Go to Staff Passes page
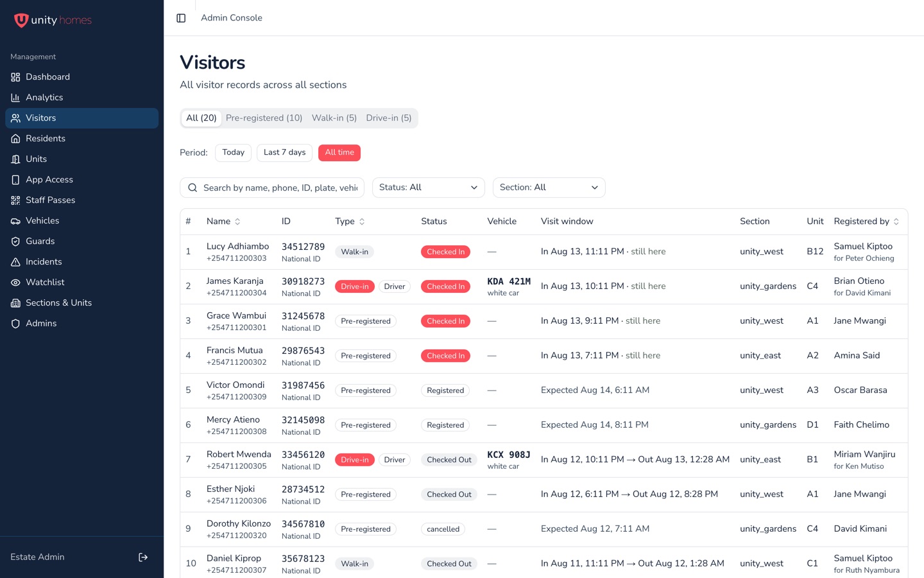The image size is (924, 578). point(82,200)
